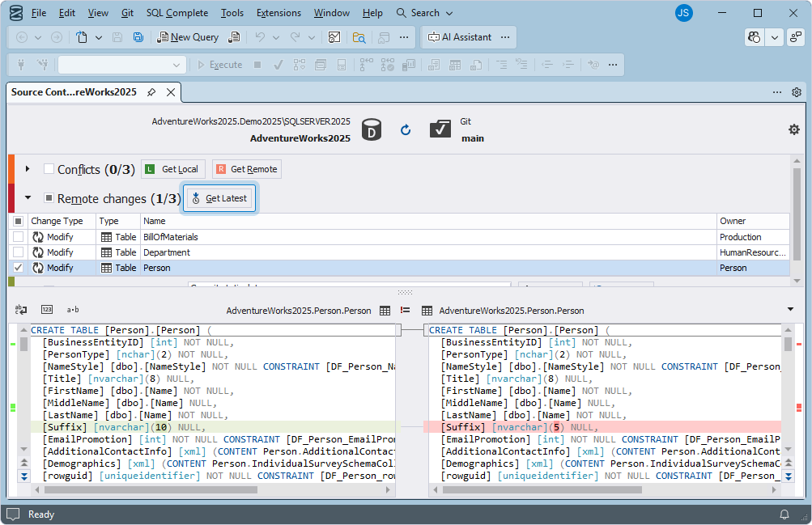Click the refresh icon next to AdventureWorks2025

[406, 129]
